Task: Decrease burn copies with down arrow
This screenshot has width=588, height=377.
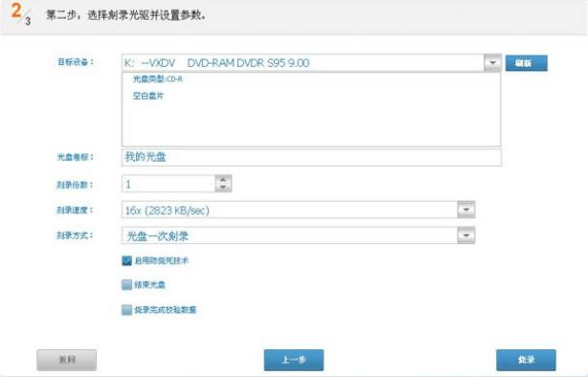Action: click(x=223, y=188)
